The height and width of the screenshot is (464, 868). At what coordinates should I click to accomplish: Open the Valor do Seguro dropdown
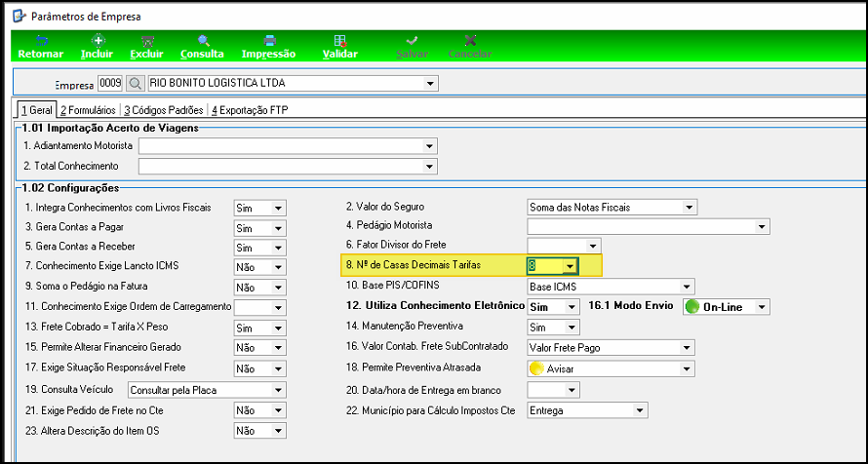(690, 208)
